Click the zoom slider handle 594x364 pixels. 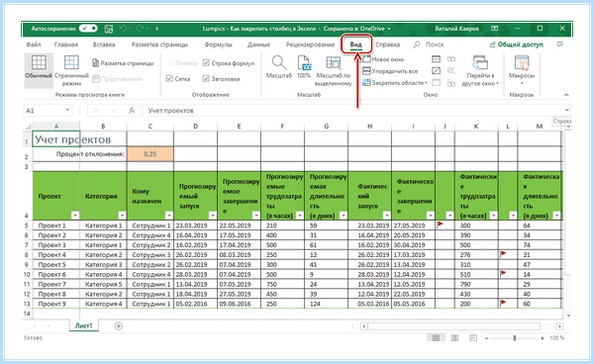pyautogui.click(x=515, y=338)
